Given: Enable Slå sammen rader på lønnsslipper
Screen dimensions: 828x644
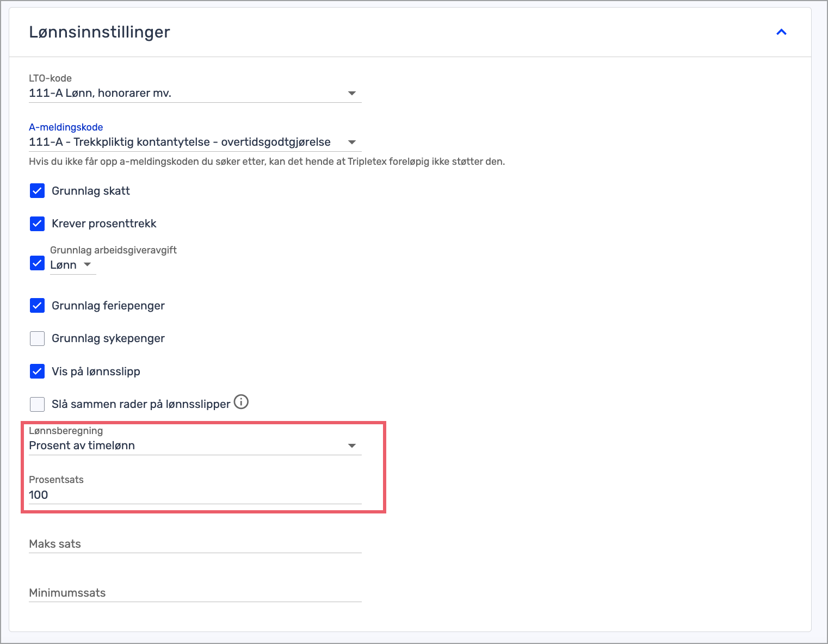Looking at the screenshot, I should tap(37, 404).
